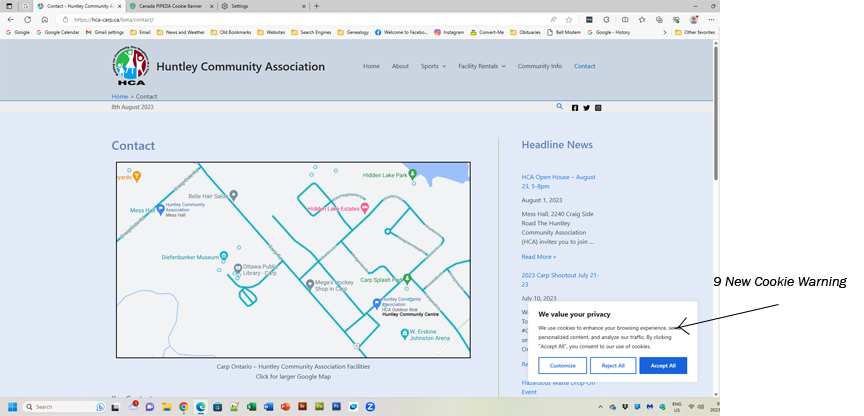The width and height of the screenshot is (864, 416).
Task: Click the site search magnifier icon
Action: tap(560, 106)
